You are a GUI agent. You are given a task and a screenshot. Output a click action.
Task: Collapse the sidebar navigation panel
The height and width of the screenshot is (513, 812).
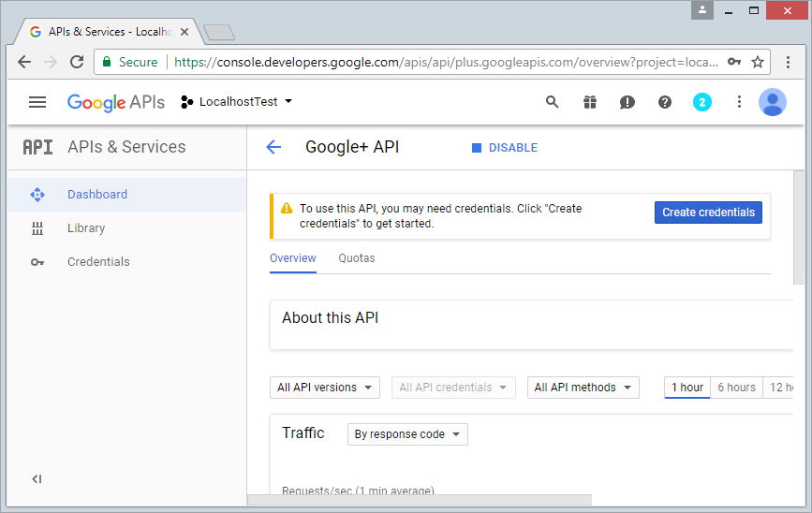[37, 479]
